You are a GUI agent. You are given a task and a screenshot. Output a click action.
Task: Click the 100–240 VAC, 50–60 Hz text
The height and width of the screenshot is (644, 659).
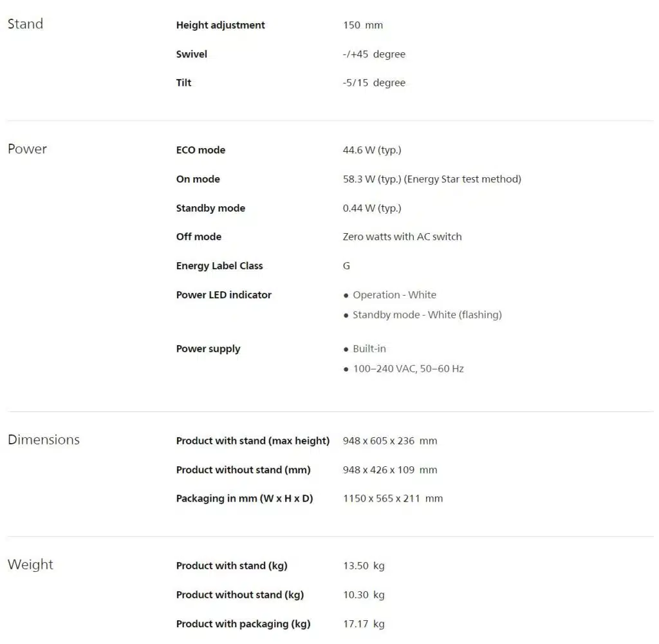408,369
